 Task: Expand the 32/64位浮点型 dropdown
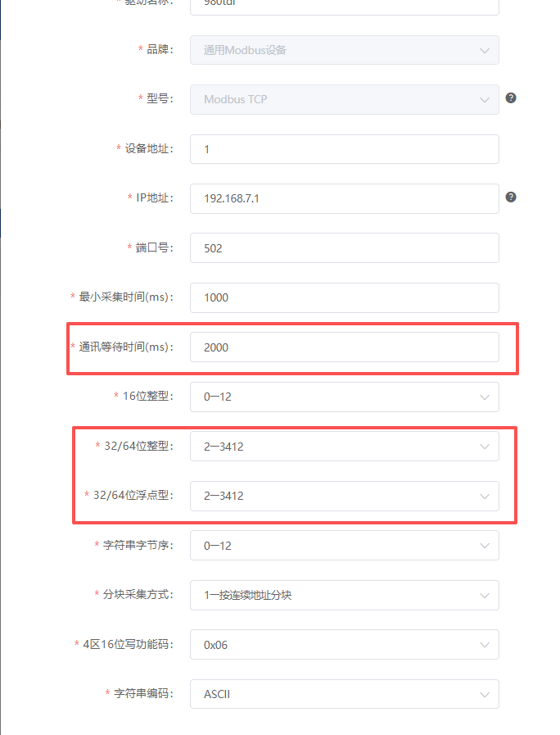point(344,496)
